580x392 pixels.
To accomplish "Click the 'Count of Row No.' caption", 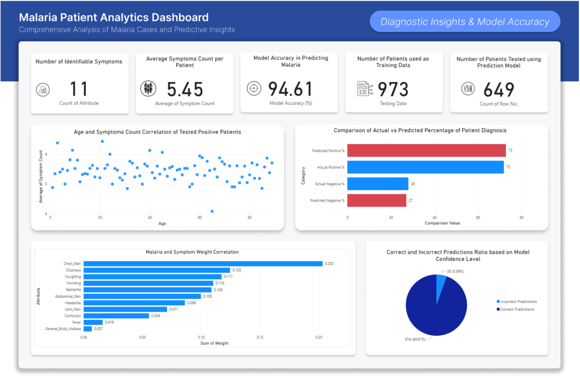I will pyautogui.click(x=498, y=104).
